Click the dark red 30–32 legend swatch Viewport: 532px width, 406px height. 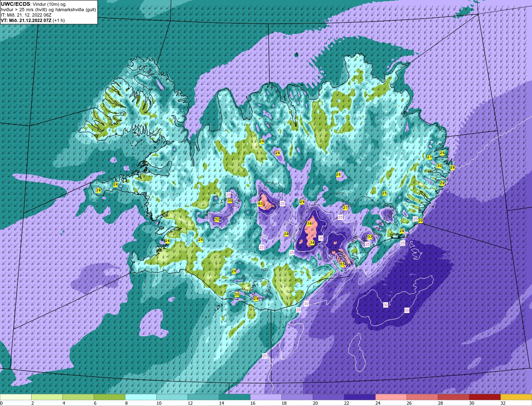485,397
